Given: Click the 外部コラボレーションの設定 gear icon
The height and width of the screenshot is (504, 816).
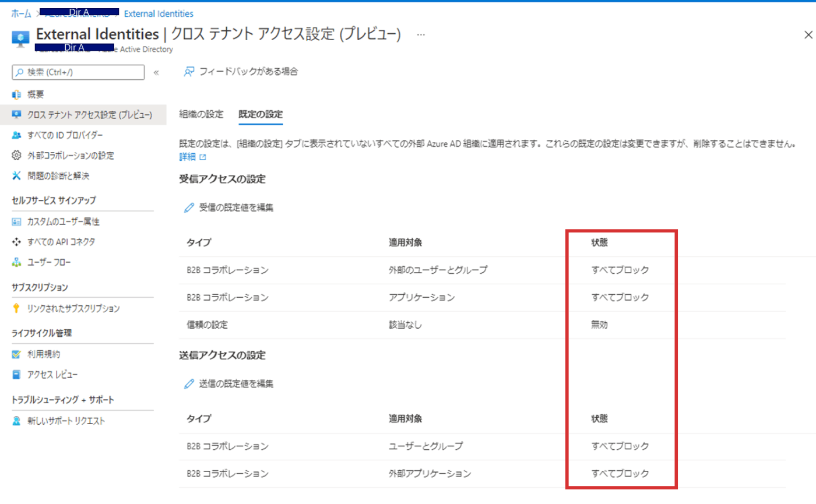Looking at the screenshot, I should point(16,156).
